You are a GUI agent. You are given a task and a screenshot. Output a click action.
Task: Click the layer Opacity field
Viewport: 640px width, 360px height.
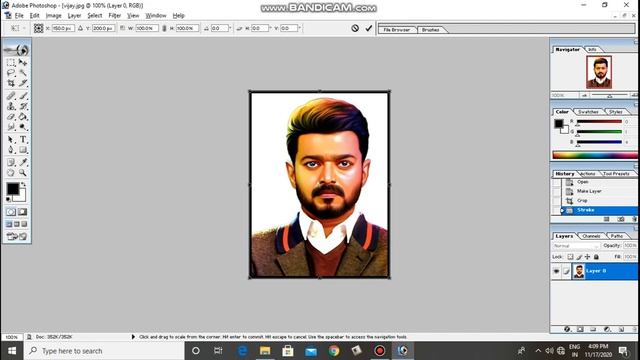pyautogui.click(x=630, y=246)
